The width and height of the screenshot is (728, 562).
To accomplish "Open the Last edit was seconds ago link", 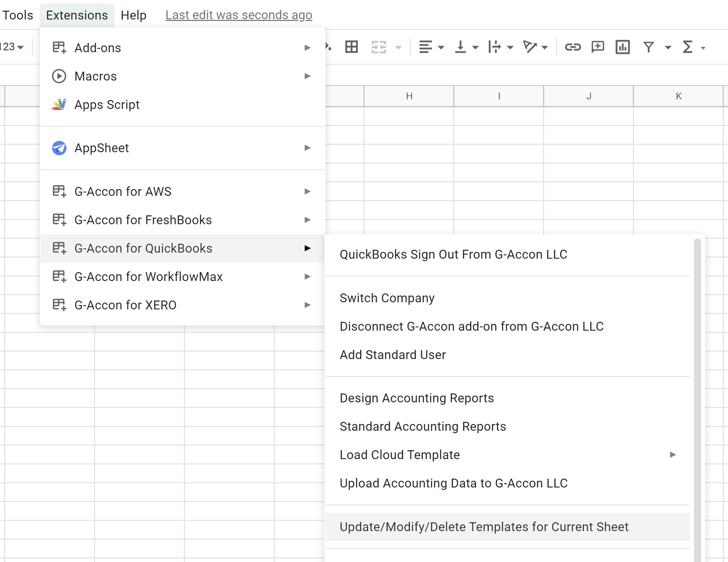I will coord(239,15).
